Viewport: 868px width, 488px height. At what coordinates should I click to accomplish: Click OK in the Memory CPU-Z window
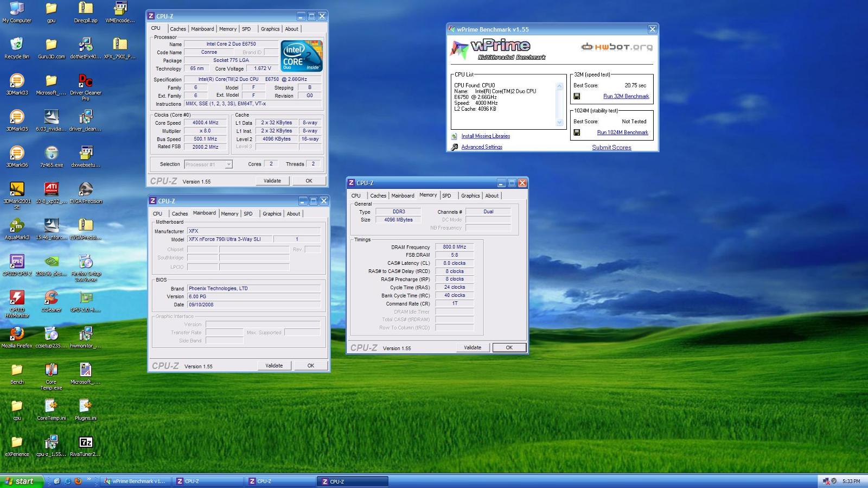(x=509, y=347)
